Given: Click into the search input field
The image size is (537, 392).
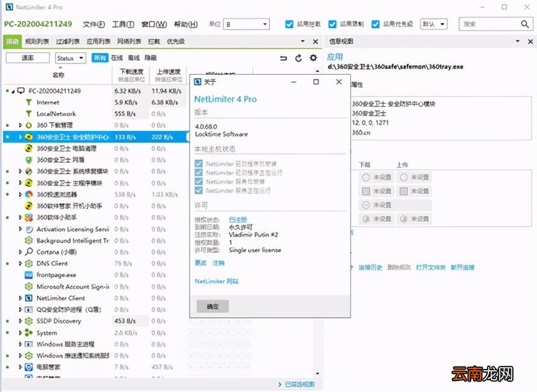Looking at the screenshot, I should pos(489,24).
